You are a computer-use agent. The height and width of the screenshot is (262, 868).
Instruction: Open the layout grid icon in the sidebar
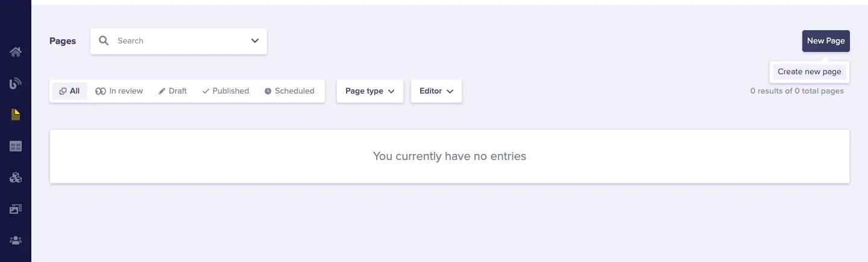coord(16,146)
